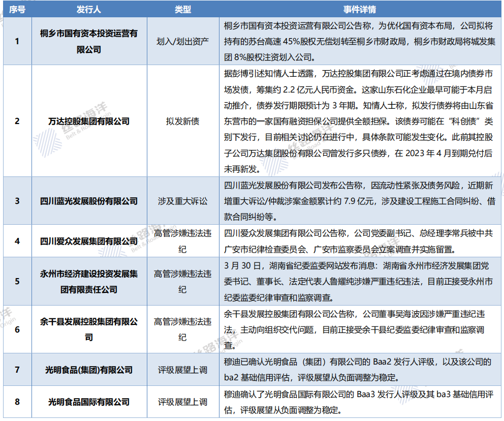Click issuer 四川爱众发展集团有限公司

(x=89, y=240)
